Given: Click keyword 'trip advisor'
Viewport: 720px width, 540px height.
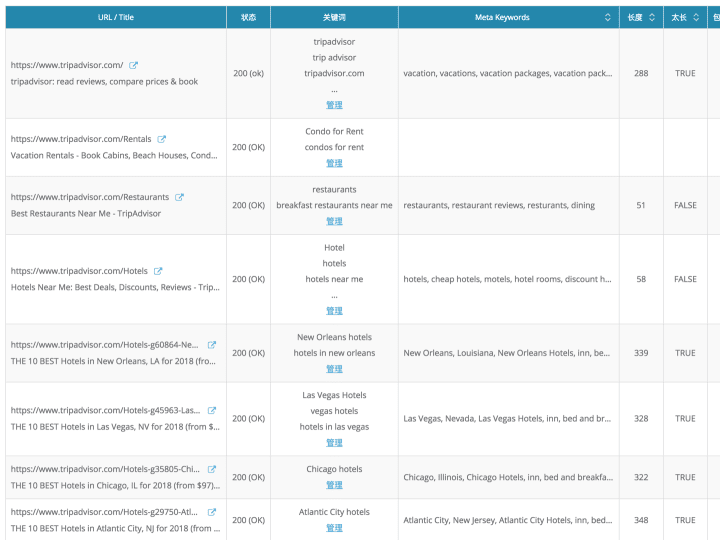Looking at the screenshot, I should pyautogui.click(x=334, y=58).
